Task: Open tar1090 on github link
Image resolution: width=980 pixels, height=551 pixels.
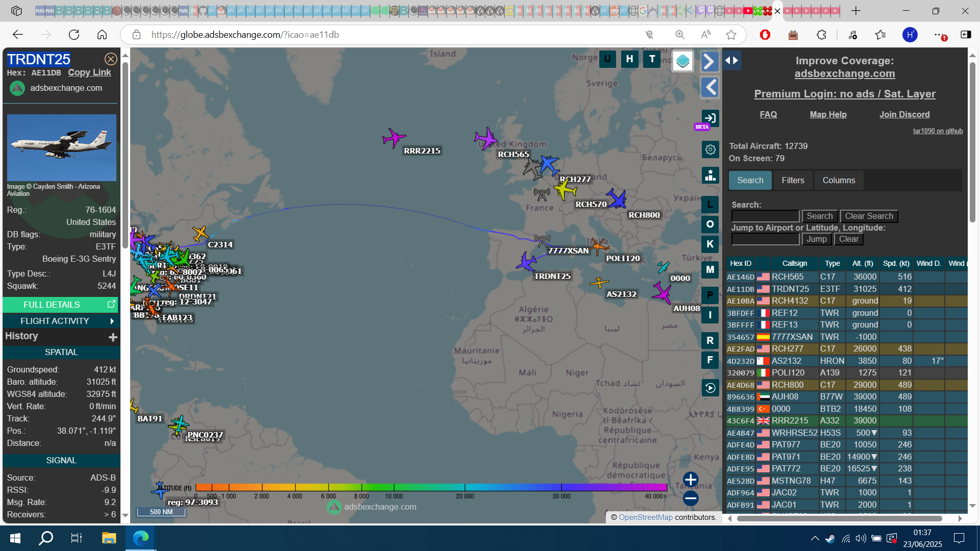Action: (x=938, y=131)
